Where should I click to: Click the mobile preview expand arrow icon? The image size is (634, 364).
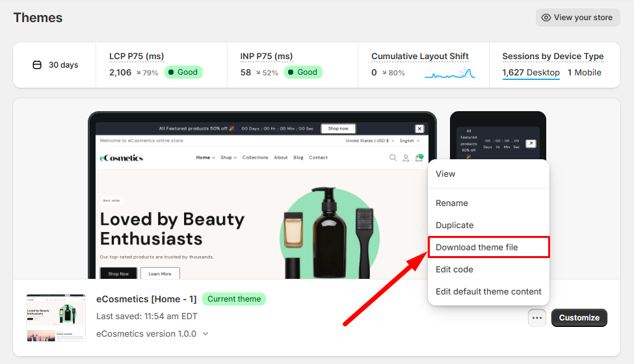pos(531,144)
